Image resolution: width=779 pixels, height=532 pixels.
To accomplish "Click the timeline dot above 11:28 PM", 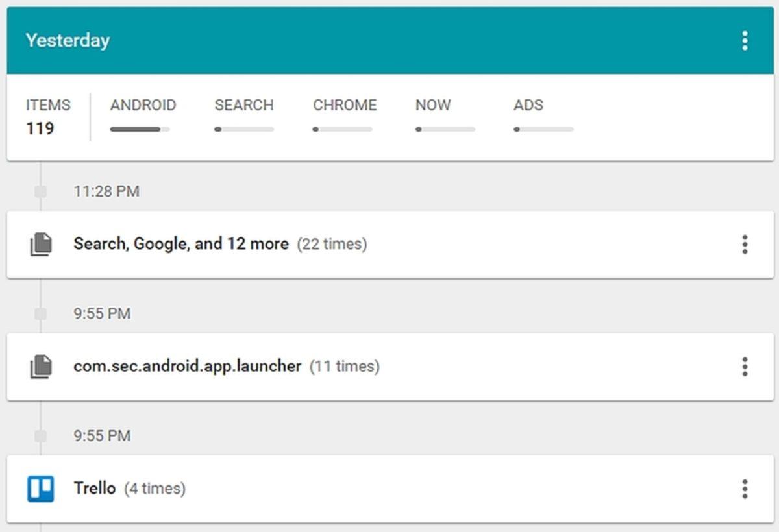I will click(41, 191).
